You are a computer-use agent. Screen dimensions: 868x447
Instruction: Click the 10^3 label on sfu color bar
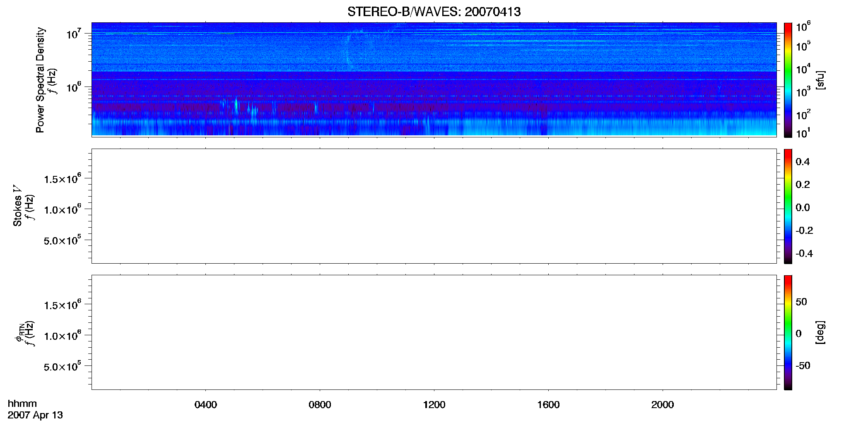pyautogui.click(x=803, y=91)
